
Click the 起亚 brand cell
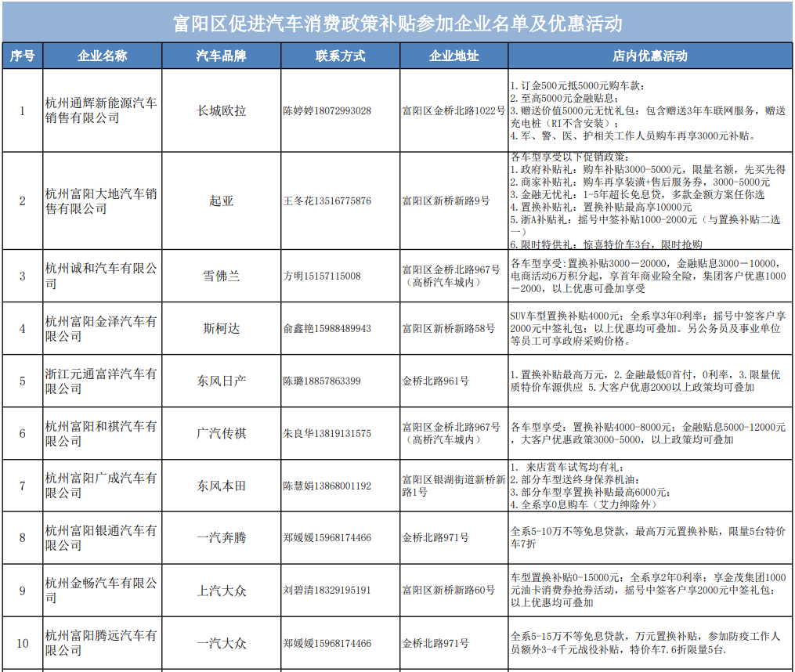click(221, 201)
